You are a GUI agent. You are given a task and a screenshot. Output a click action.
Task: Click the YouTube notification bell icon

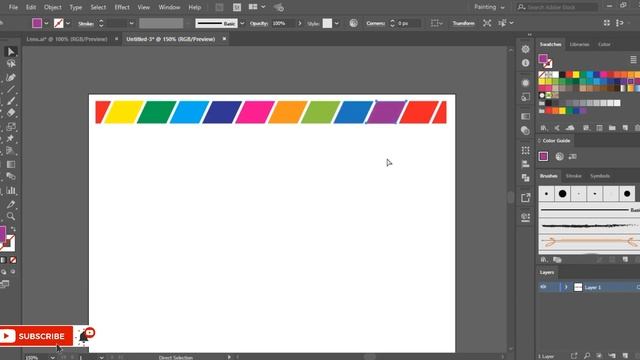coord(86,336)
